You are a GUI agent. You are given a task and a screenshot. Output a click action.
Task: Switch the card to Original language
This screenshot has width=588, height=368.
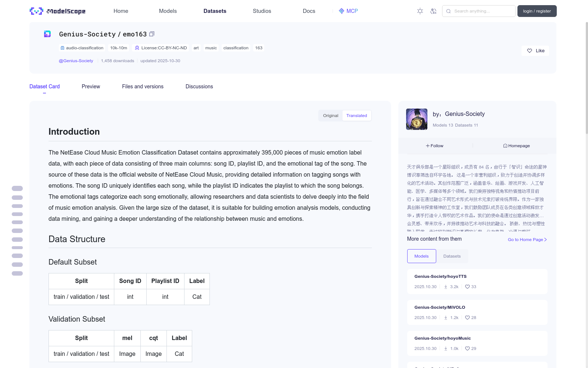point(331,116)
